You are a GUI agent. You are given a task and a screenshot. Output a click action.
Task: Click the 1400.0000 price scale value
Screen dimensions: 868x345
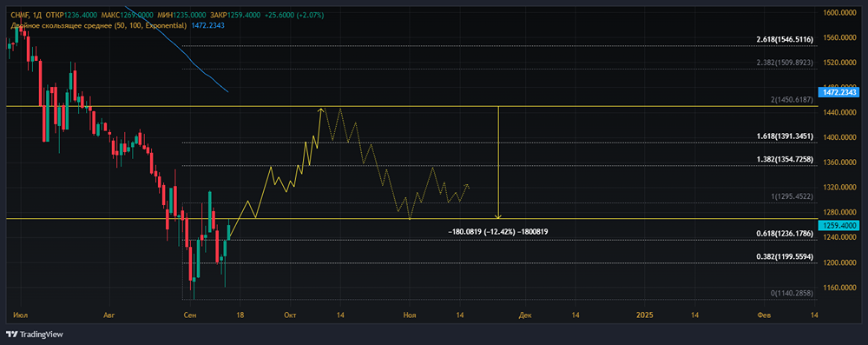(x=838, y=137)
